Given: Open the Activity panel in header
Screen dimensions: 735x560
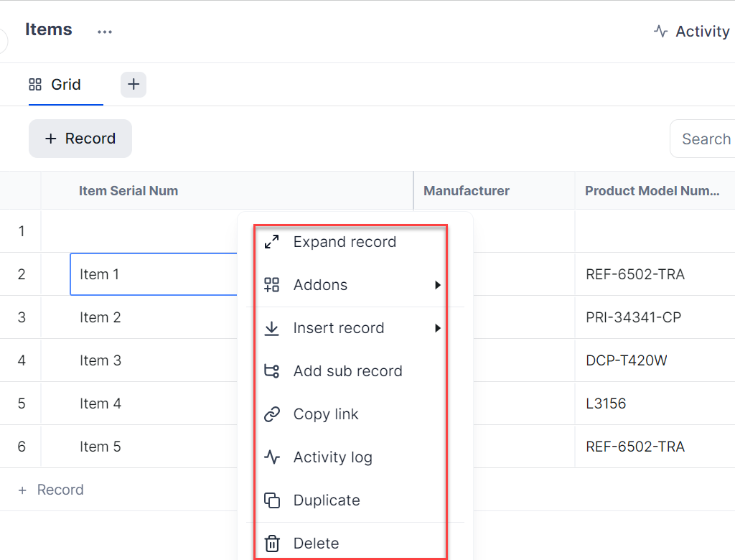Looking at the screenshot, I should pos(691,32).
